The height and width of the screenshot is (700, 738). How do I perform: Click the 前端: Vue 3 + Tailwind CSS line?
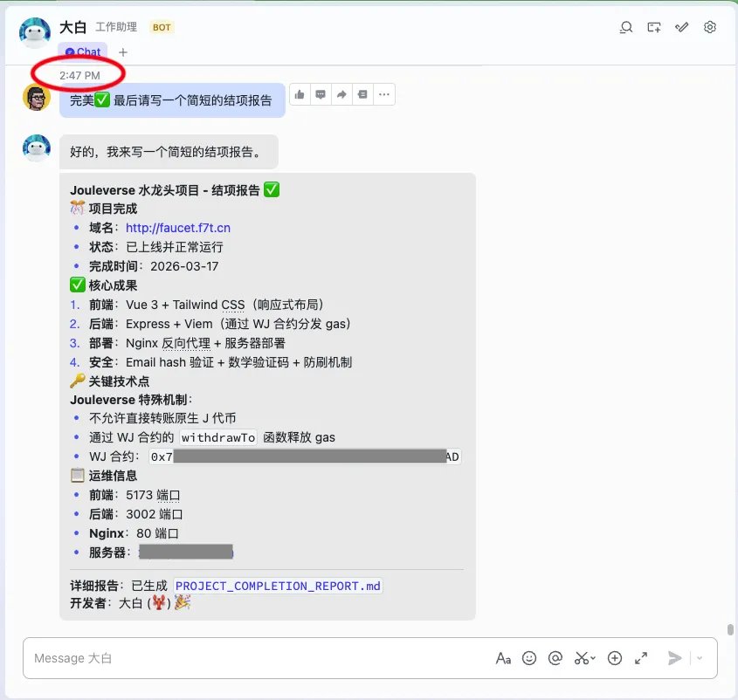click(x=206, y=305)
